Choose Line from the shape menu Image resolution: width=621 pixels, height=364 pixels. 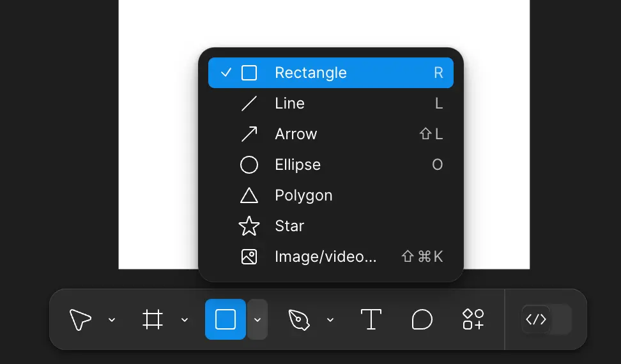pos(289,103)
